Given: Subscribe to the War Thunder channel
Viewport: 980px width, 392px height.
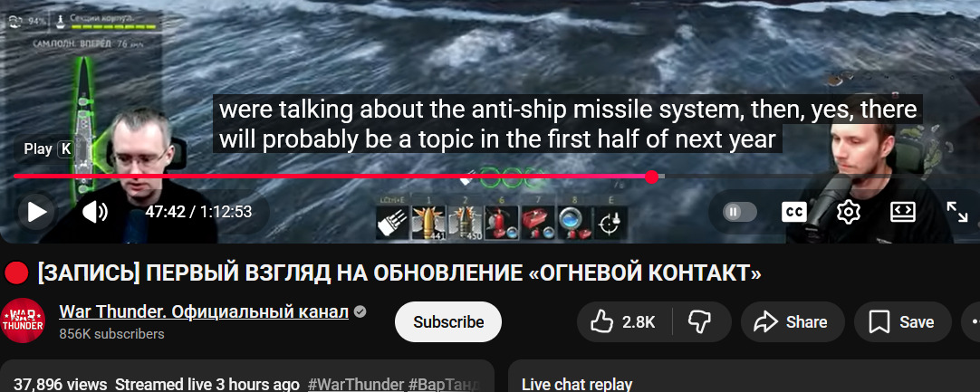Looking at the screenshot, I should [448, 322].
